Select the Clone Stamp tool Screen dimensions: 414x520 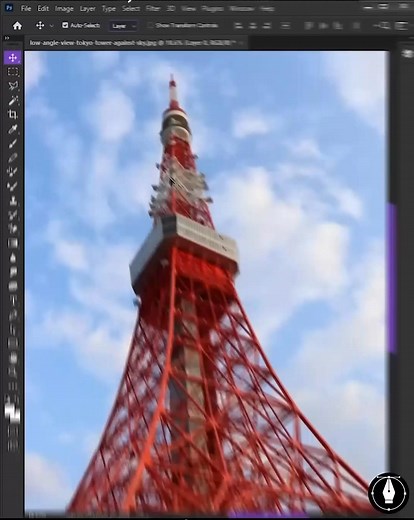[13, 200]
